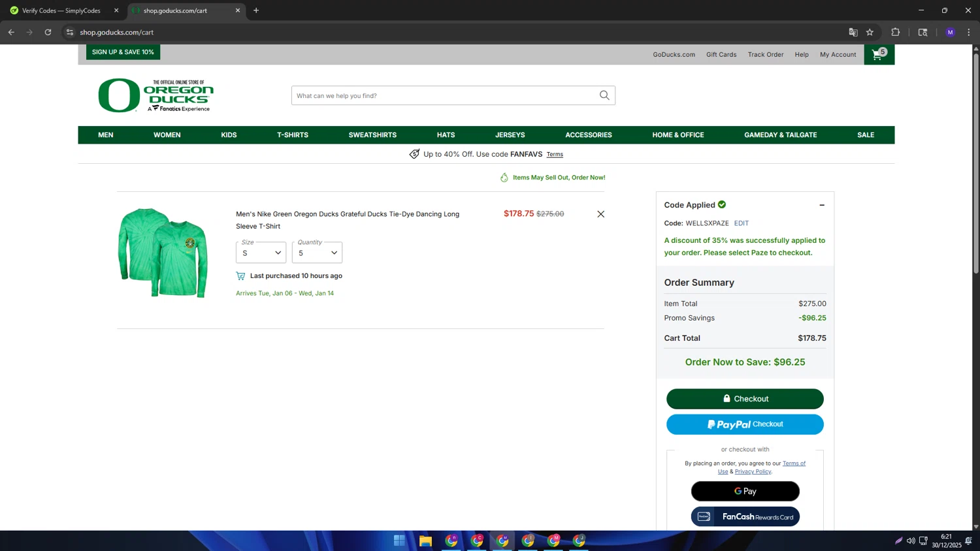This screenshot has width=980, height=551.
Task: Open the Windows Start button
Action: (x=399, y=541)
